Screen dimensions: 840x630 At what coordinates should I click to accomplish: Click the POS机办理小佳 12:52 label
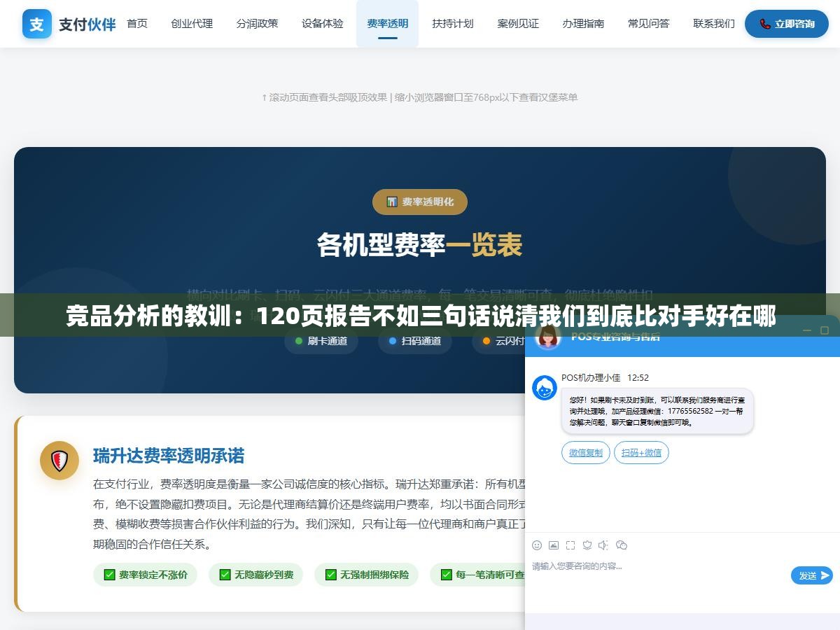coord(605,377)
